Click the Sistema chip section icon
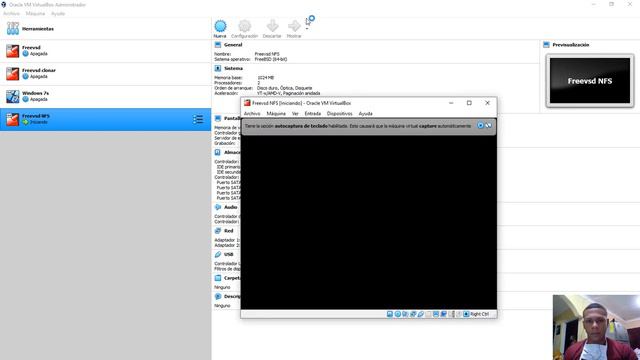Image resolution: width=640 pixels, height=360 pixels. pos(218,69)
